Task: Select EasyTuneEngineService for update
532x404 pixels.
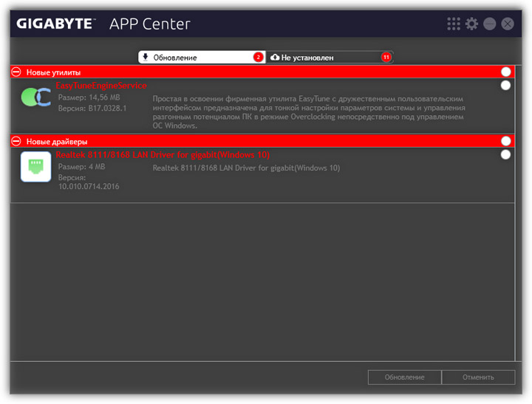Action: click(505, 86)
